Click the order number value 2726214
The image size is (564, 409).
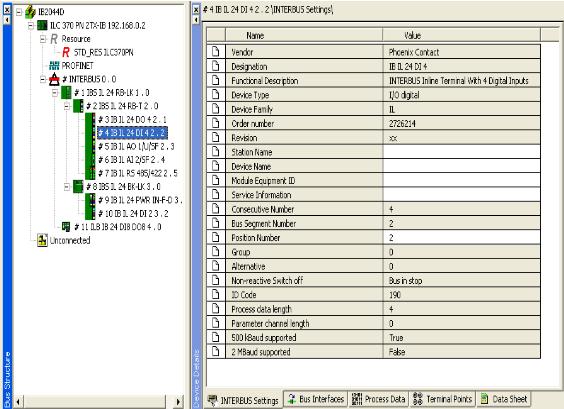[x=402, y=124]
